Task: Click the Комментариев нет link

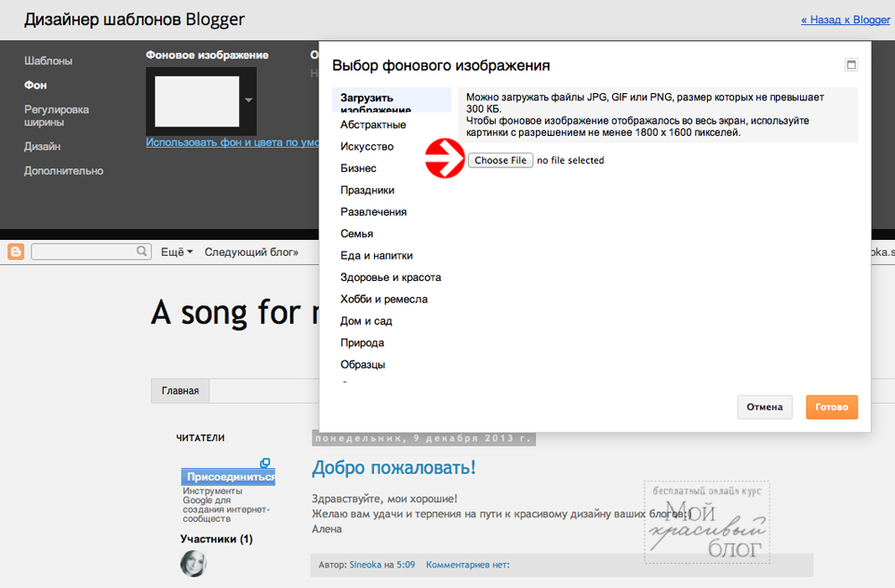Action: [x=467, y=565]
